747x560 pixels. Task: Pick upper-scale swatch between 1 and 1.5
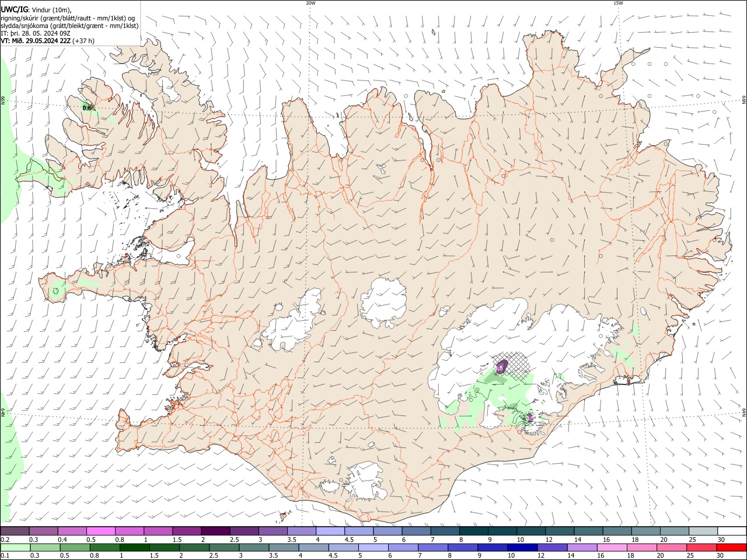click(x=158, y=531)
